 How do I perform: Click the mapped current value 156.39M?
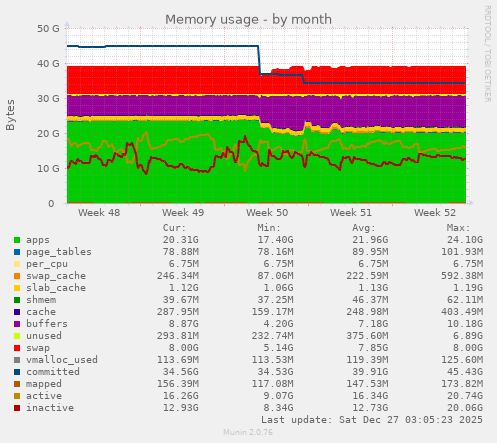click(x=178, y=384)
